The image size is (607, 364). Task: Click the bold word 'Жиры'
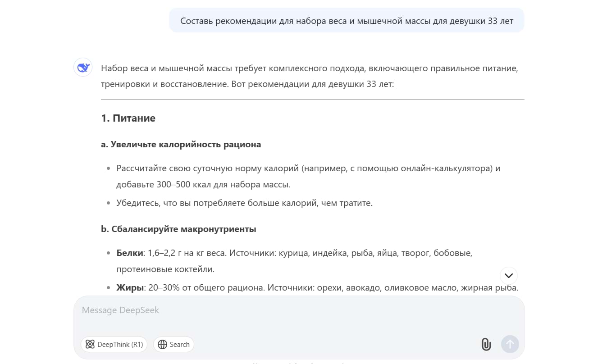click(x=130, y=287)
